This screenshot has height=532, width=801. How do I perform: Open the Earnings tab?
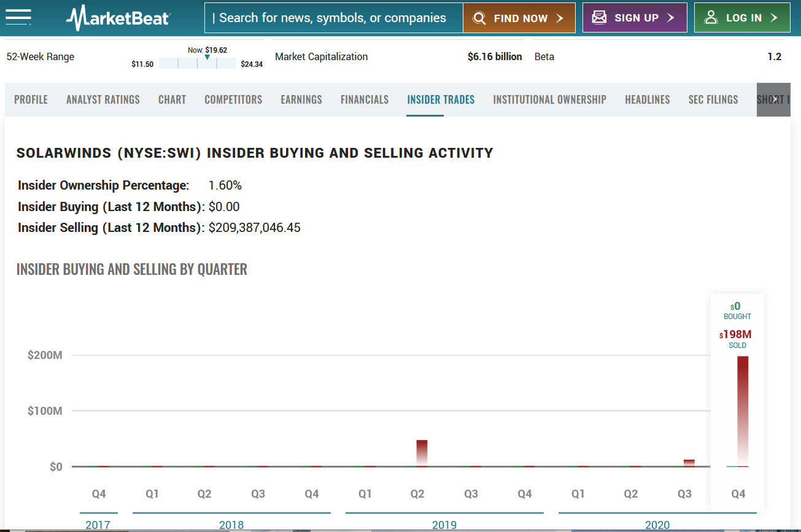point(301,99)
